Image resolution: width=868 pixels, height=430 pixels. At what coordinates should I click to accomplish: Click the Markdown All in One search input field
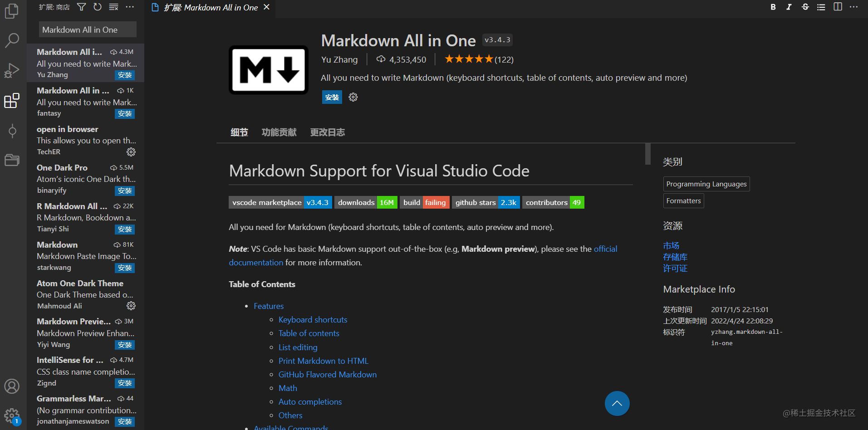click(87, 29)
